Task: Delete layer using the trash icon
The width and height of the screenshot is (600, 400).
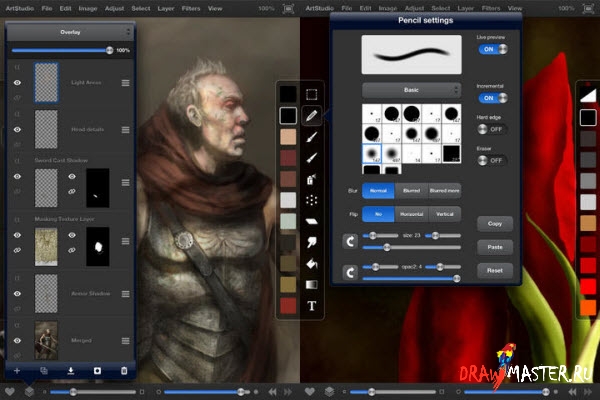Action: coord(124,370)
